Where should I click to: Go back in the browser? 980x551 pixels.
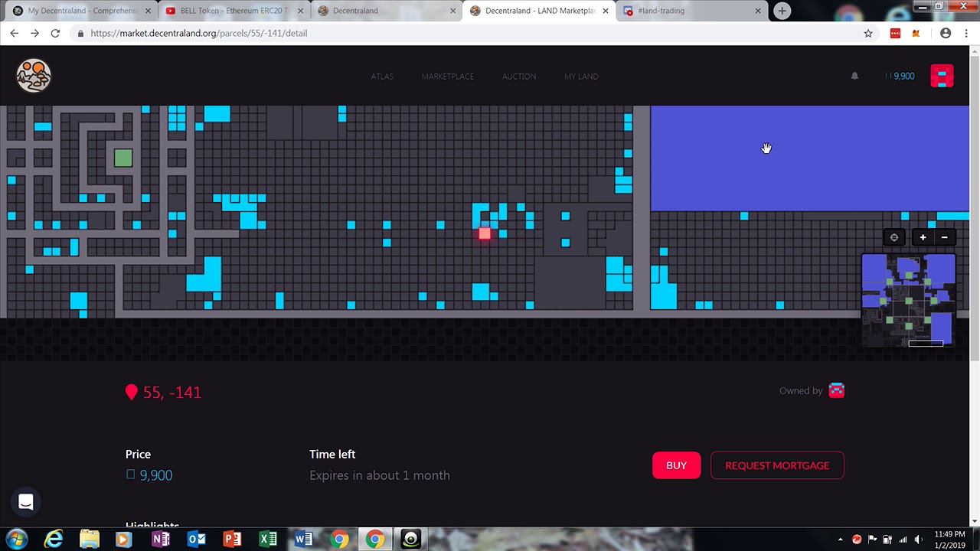(x=14, y=33)
